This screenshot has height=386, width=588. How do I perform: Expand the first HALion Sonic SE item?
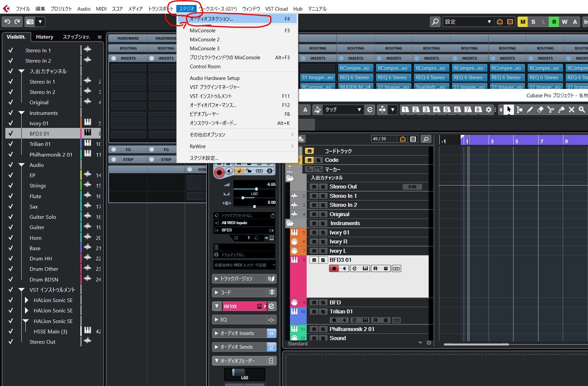click(x=27, y=300)
